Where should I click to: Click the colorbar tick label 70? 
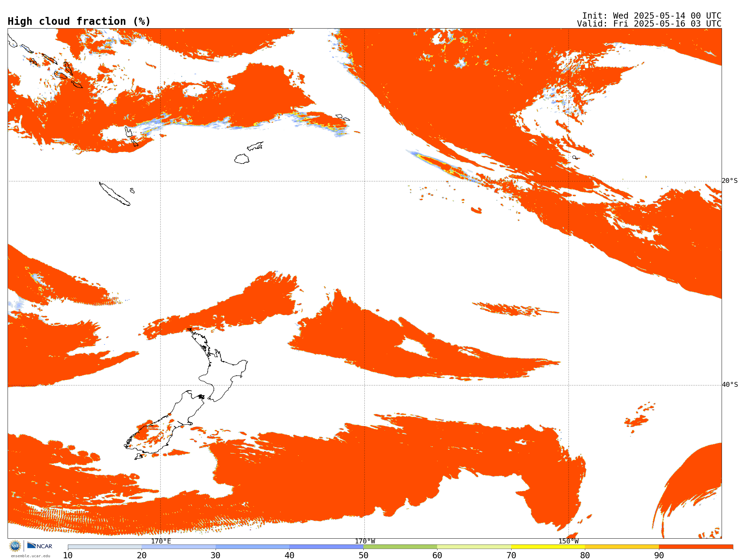tap(511, 555)
